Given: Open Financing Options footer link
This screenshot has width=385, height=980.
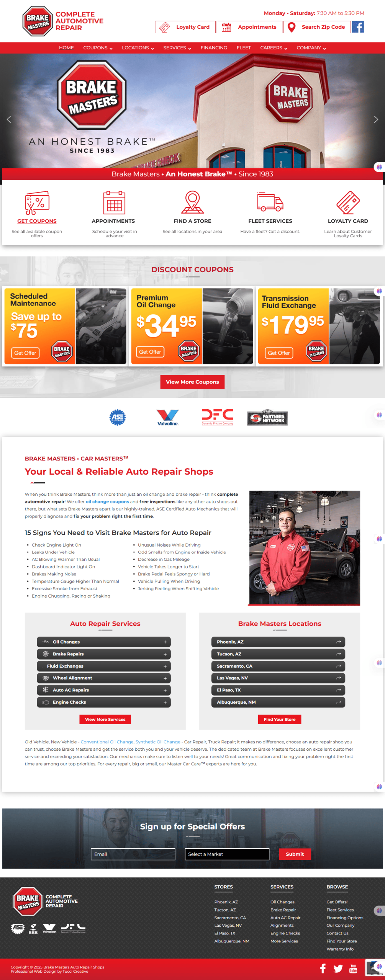Looking at the screenshot, I should coord(345,918).
